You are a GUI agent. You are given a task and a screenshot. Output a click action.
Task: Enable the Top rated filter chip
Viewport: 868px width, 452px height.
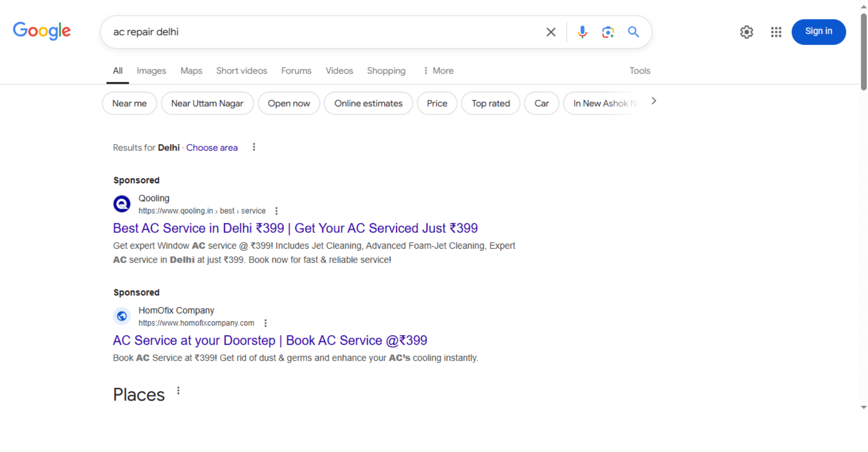[491, 104]
